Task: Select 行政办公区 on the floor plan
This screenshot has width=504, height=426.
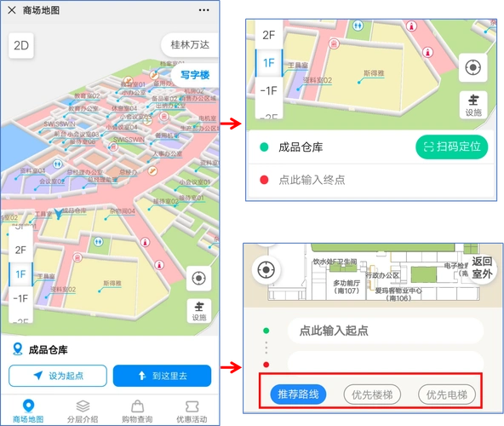Action: [x=382, y=275]
